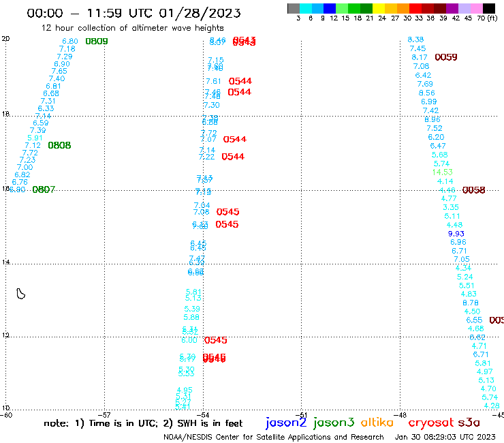Click the 3.35 wave height value
The width and height of the screenshot is (504, 443).
pos(451,207)
